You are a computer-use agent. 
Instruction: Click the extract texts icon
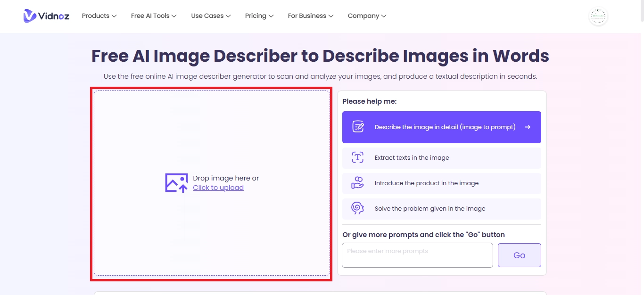click(x=358, y=158)
